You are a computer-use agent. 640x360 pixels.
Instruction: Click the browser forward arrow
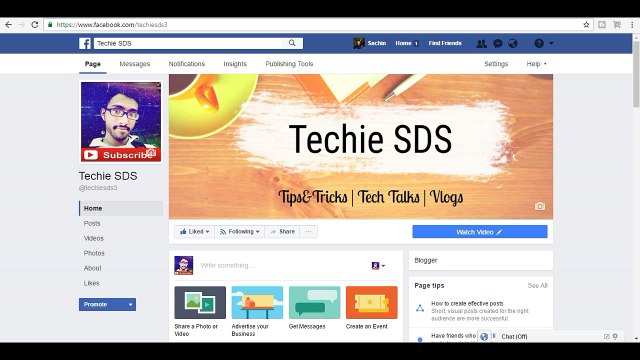22,24
